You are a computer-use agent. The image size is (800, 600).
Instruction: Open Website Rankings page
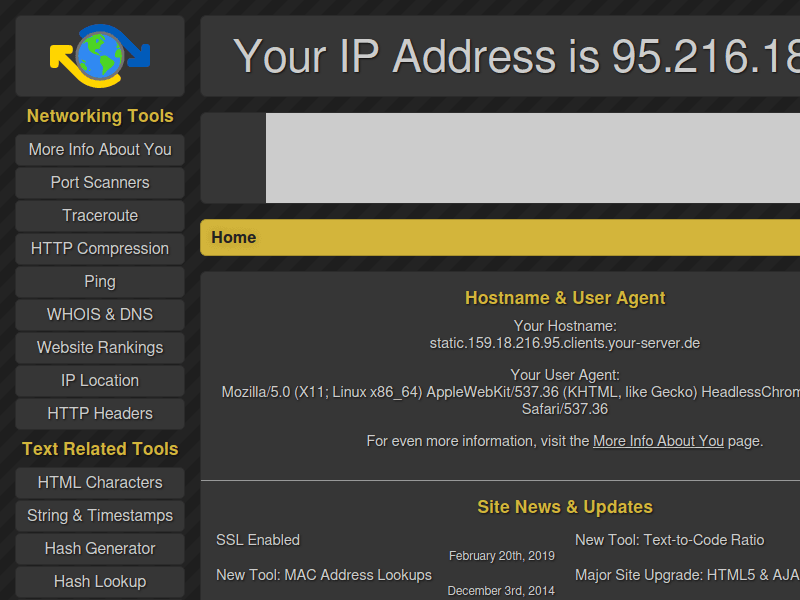100,348
